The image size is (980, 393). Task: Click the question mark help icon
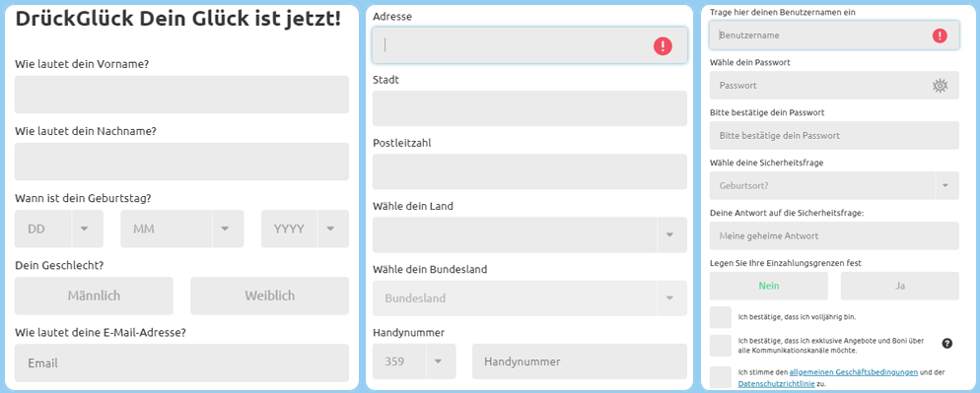946,343
